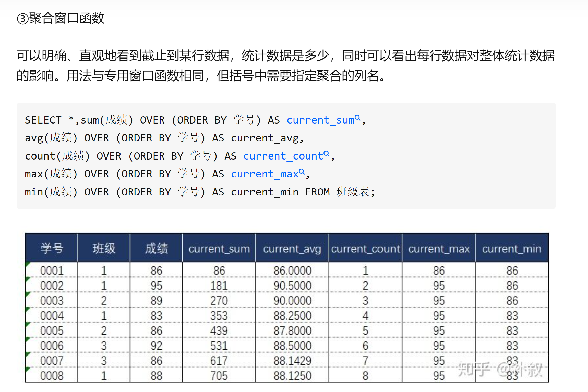Click the SELECT keyword in the code block
588x392 pixels.
tap(43, 120)
